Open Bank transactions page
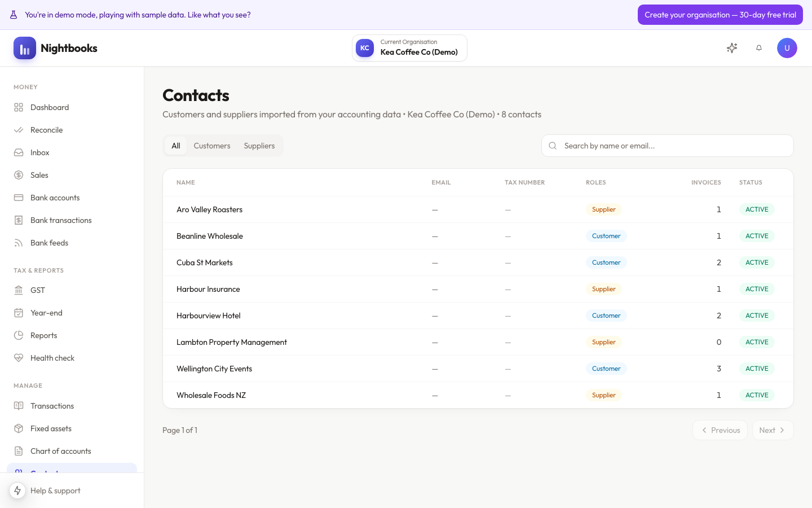This screenshot has width=812, height=508. coord(72,220)
